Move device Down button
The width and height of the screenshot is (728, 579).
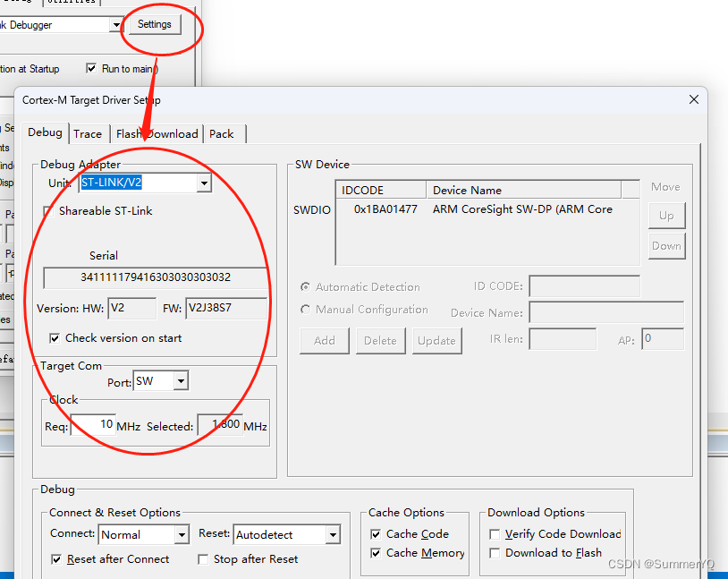666,246
